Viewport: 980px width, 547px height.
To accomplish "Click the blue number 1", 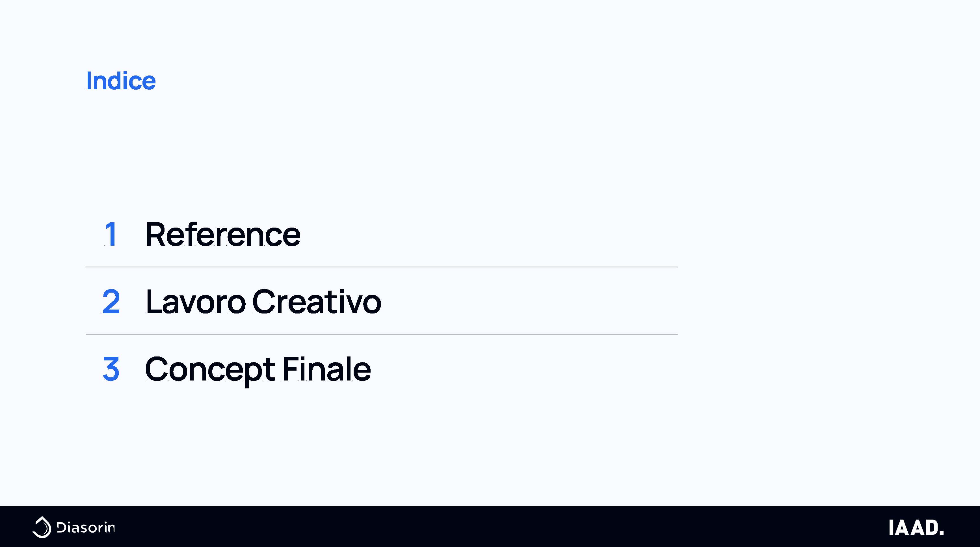I will tap(111, 234).
